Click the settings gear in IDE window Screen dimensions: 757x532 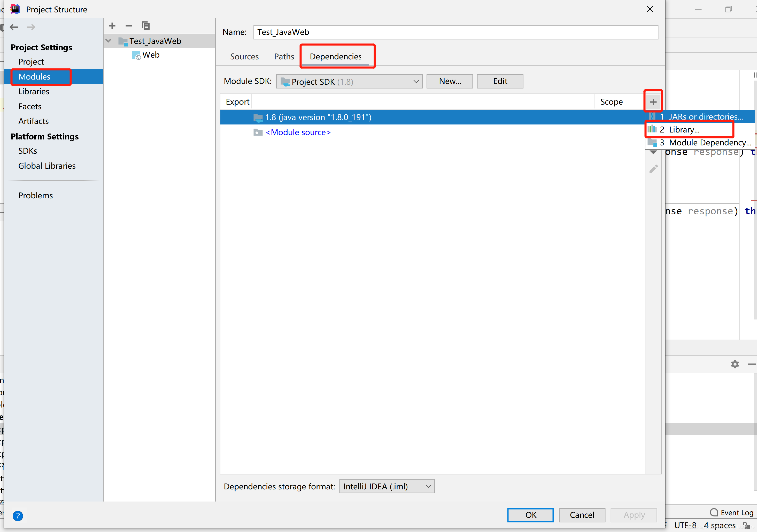coord(735,364)
